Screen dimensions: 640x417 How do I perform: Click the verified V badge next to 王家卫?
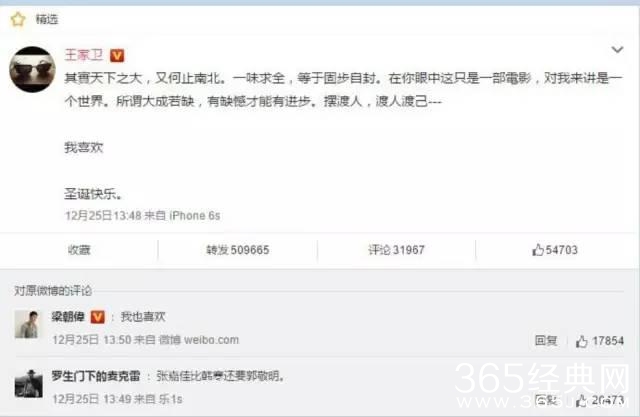point(117,55)
